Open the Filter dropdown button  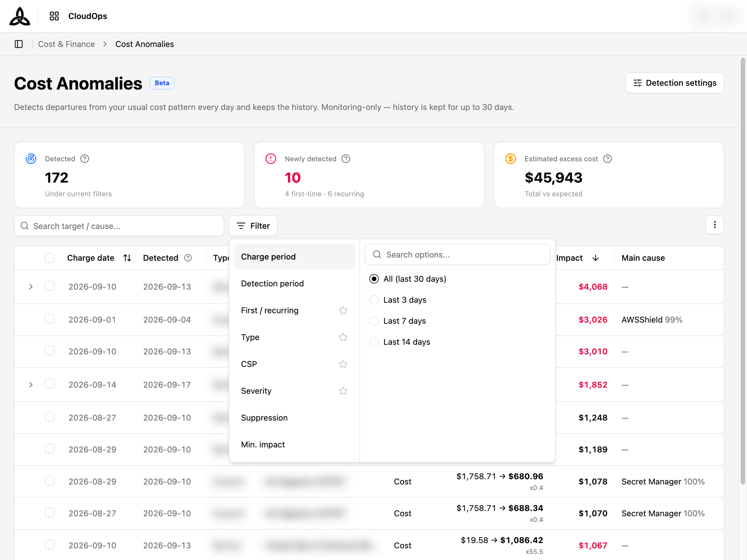(253, 226)
